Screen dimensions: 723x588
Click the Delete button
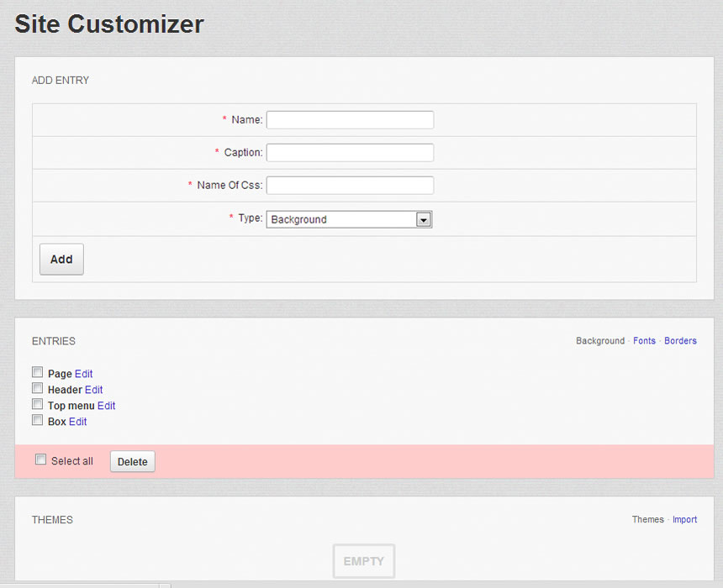tap(132, 461)
